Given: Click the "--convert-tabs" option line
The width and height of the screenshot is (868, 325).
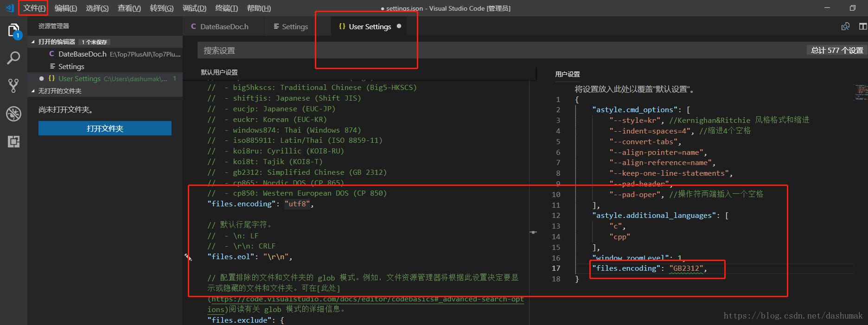Looking at the screenshot, I should (645, 142).
